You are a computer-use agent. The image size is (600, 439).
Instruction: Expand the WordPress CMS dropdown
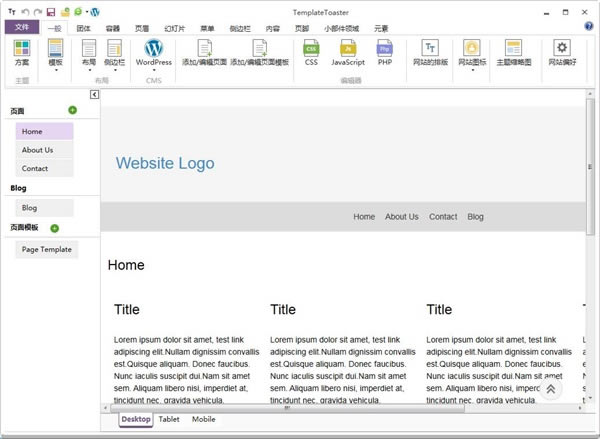coord(153,70)
